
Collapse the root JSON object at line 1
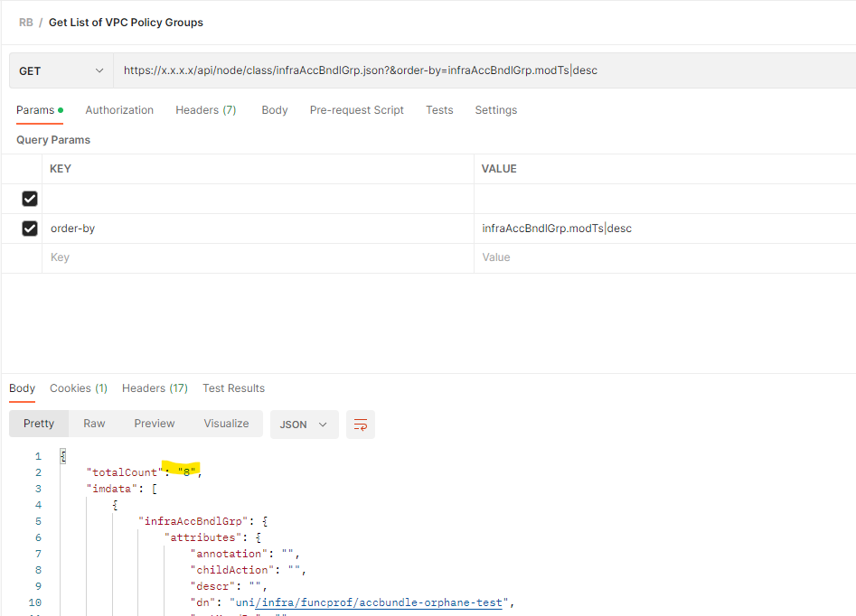pos(62,456)
